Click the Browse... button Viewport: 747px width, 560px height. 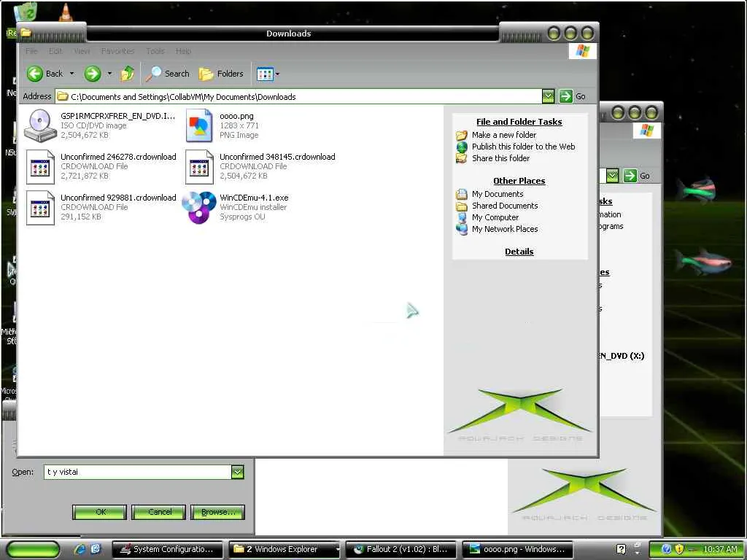pos(217,512)
